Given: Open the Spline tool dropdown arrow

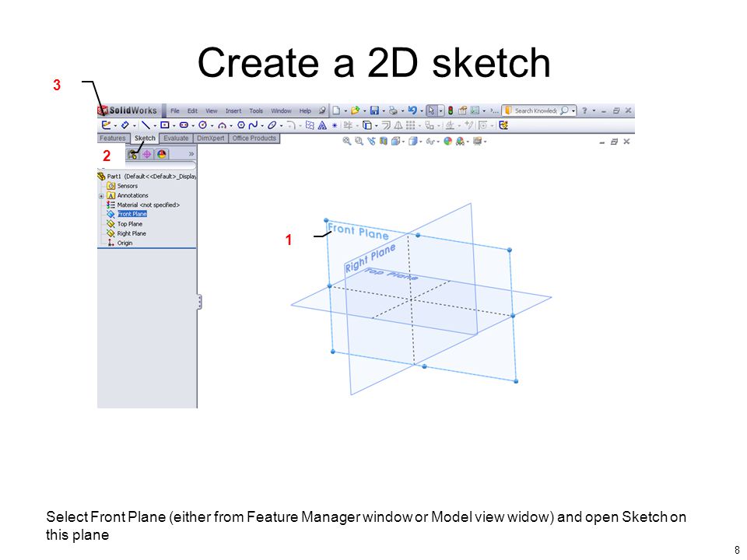Looking at the screenshot, I should pyautogui.click(x=262, y=126).
